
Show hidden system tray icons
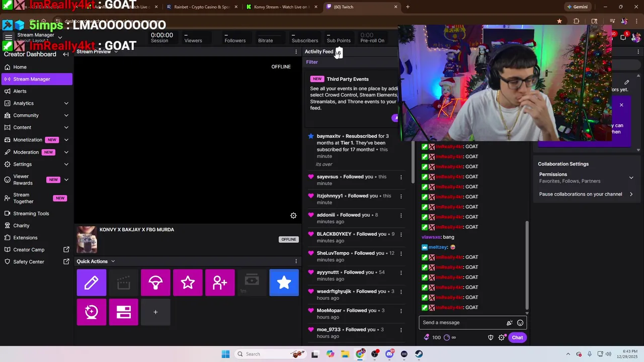pyautogui.click(x=568, y=354)
